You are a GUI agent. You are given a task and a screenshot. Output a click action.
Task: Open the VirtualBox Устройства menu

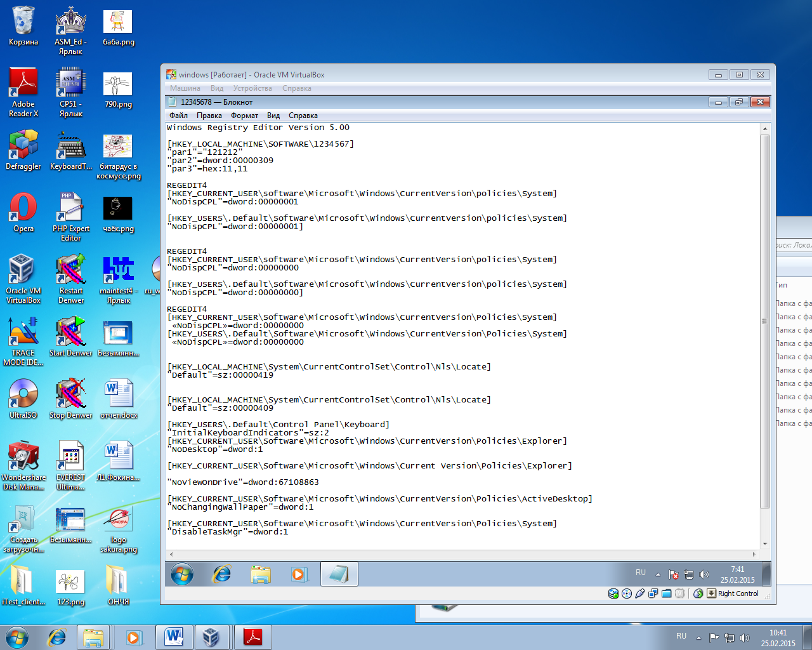tap(252, 88)
